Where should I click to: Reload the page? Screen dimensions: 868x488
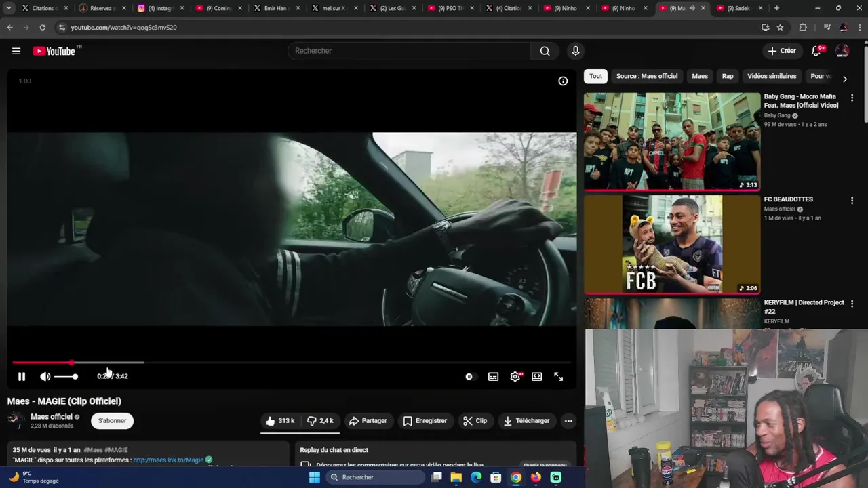pyautogui.click(x=42, y=27)
